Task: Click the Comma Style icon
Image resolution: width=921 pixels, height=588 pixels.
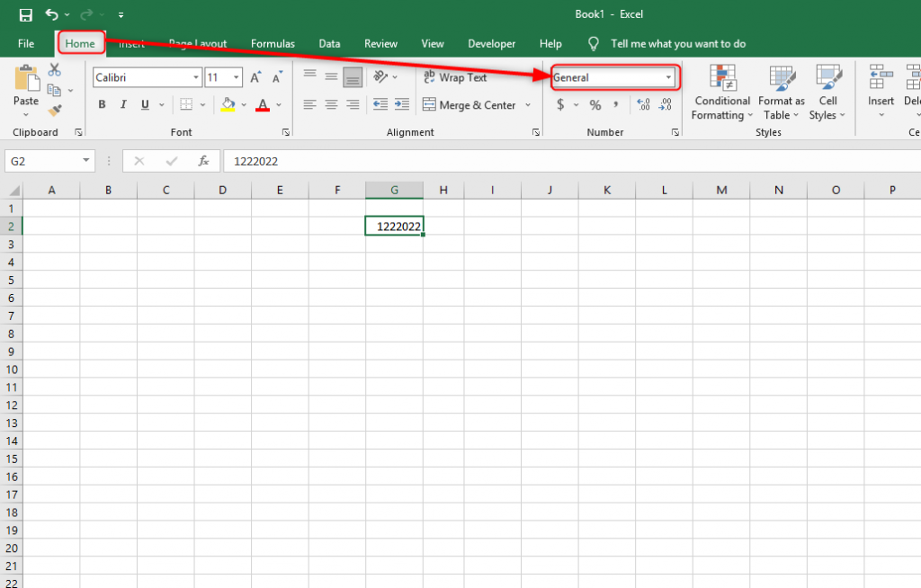Action: (617, 104)
